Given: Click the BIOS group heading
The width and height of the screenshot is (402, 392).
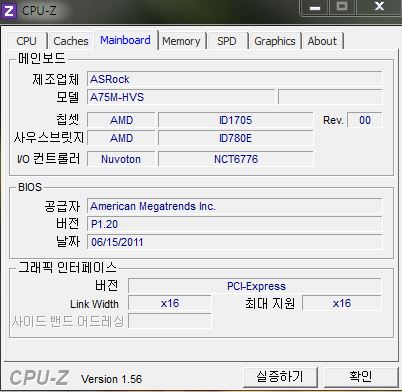Looking at the screenshot, I should 30,187.
